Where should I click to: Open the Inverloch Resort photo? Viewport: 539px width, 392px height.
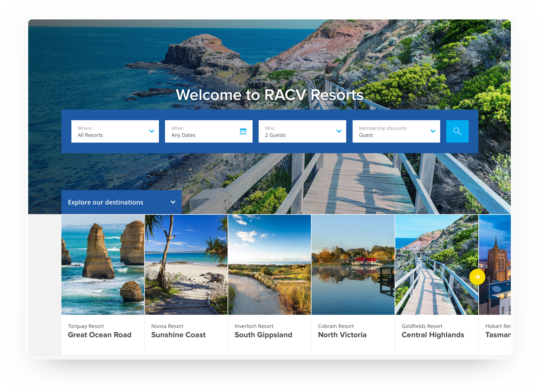pyautogui.click(x=269, y=265)
